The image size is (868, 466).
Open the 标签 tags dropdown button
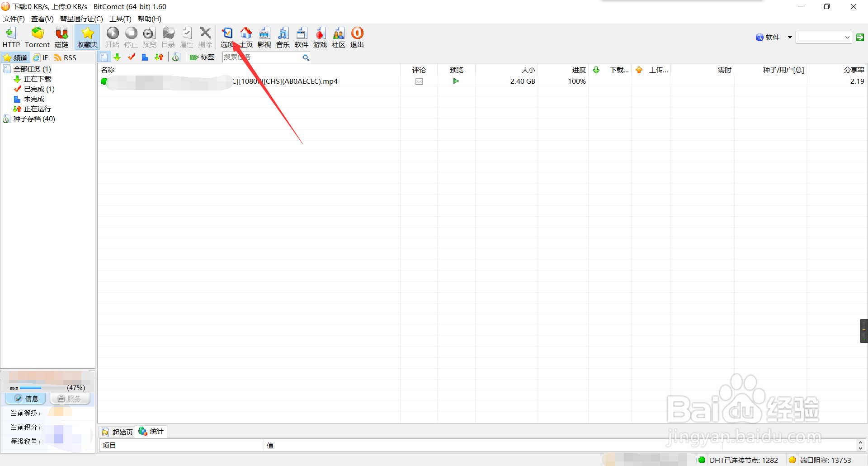pyautogui.click(x=202, y=57)
